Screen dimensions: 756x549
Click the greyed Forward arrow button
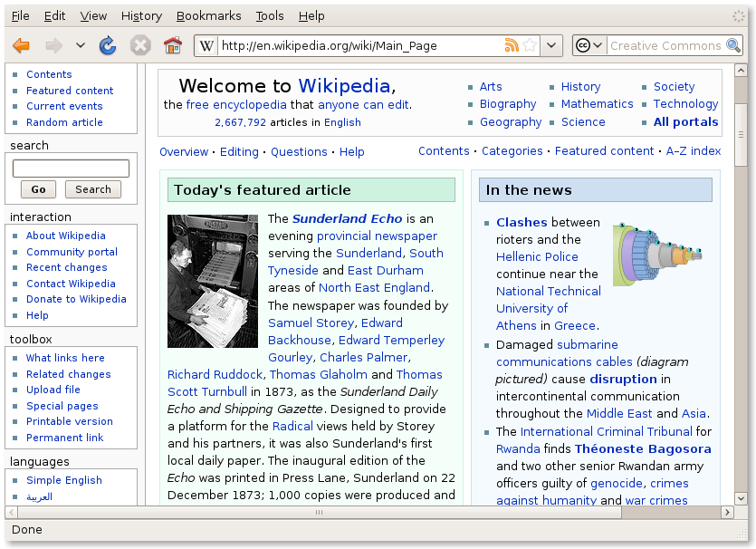[53, 46]
